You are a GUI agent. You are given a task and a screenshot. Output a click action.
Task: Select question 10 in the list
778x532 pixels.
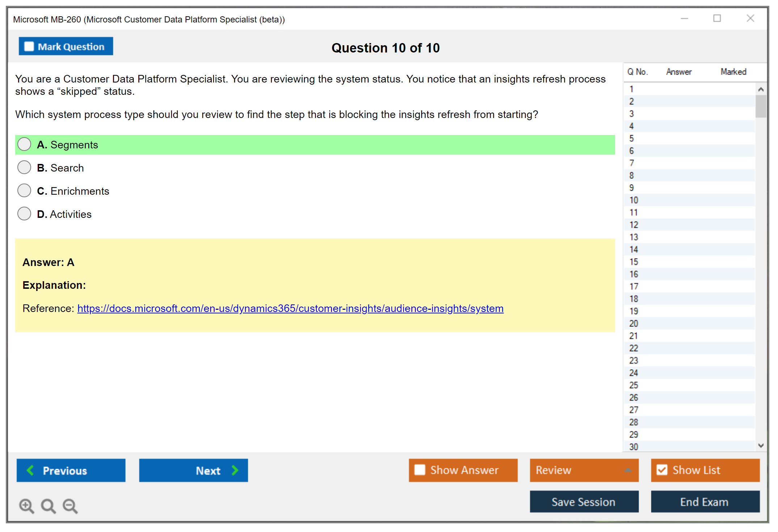pos(634,200)
